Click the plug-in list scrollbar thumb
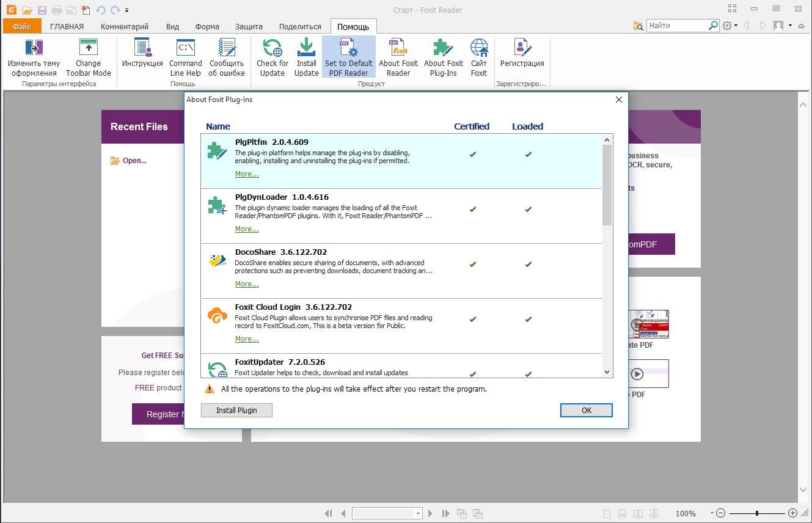 [607, 185]
